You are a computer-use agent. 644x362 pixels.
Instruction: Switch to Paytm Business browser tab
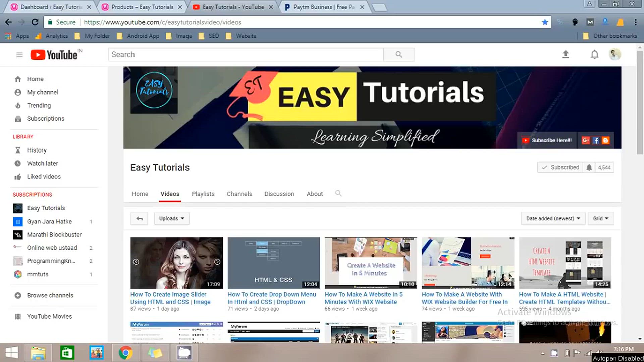(x=324, y=7)
